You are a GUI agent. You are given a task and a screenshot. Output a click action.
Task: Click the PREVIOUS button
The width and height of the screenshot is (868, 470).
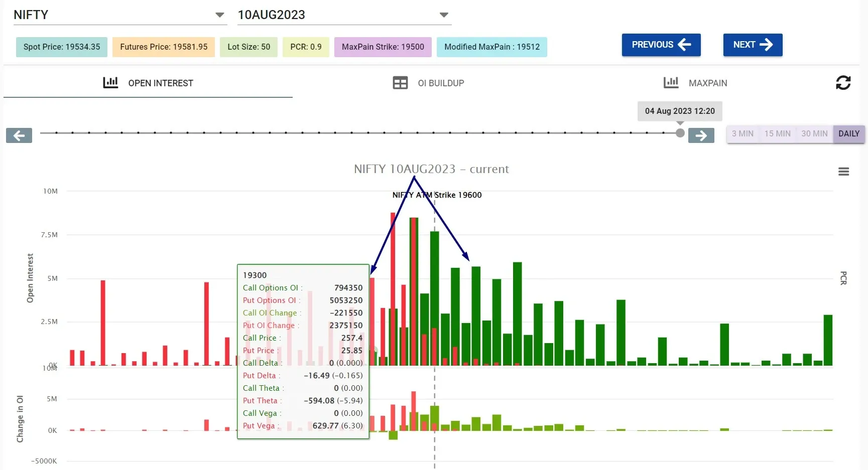click(661, 45)
